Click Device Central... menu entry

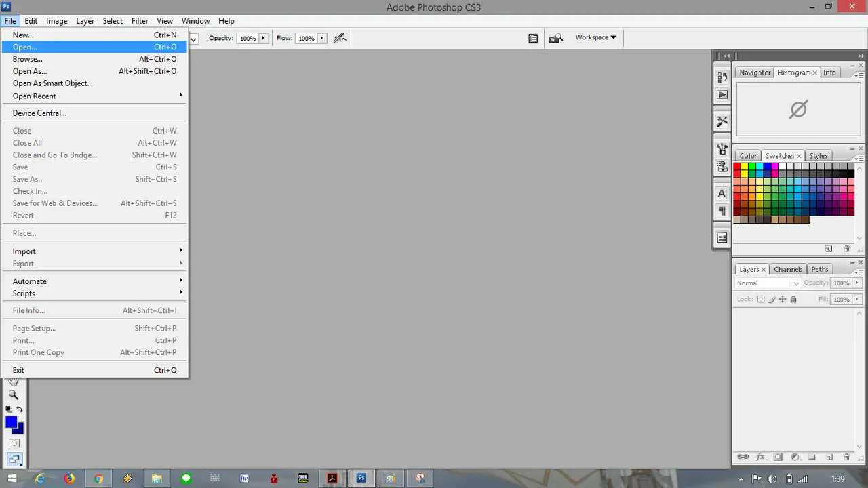click(x=94, y=113)
